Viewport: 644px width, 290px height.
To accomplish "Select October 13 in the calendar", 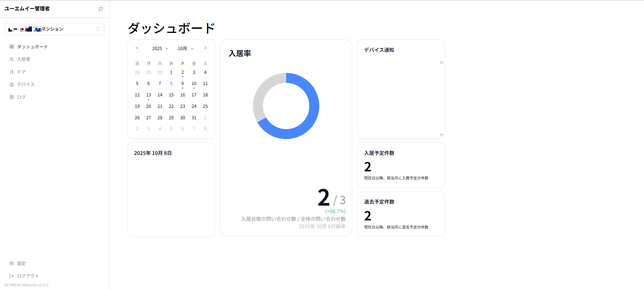I will tap(148, 95).
